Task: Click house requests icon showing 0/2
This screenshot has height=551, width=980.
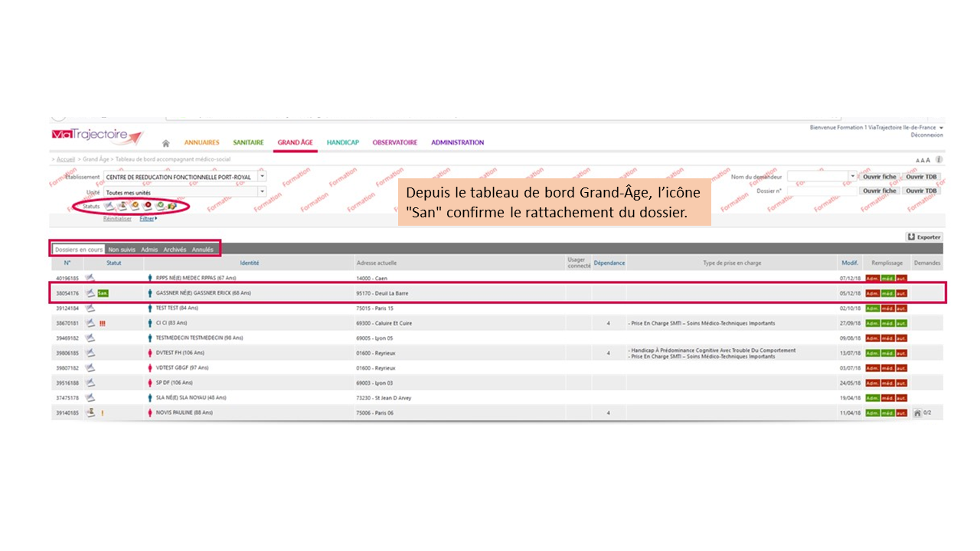Action: click(917, 412)
